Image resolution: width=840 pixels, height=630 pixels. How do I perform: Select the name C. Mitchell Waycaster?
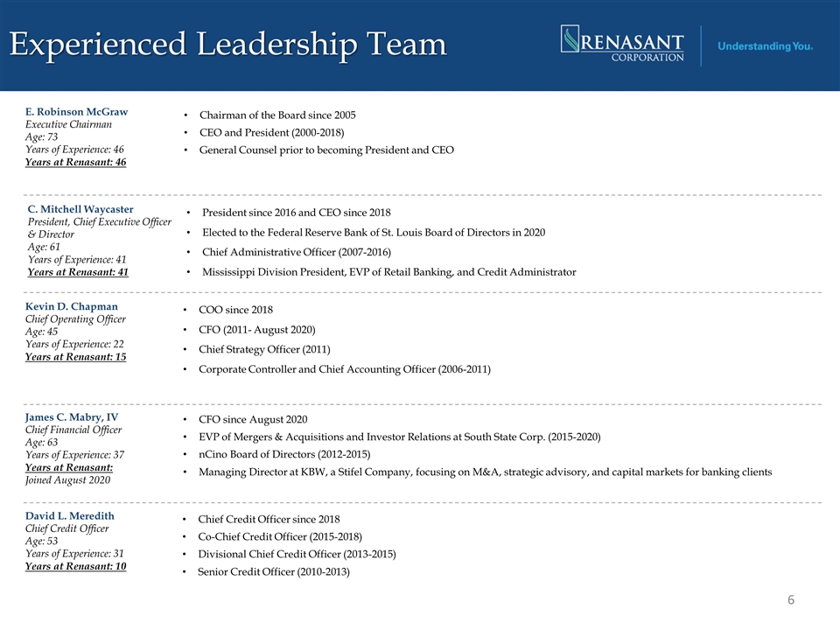80,209
